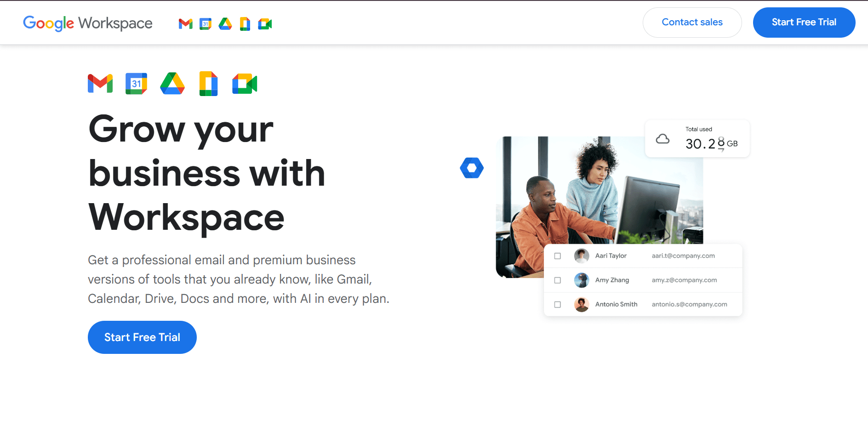Check the checkbox next to Antonio Smith
The image size is (868, 432).
[x=558, y=304]
